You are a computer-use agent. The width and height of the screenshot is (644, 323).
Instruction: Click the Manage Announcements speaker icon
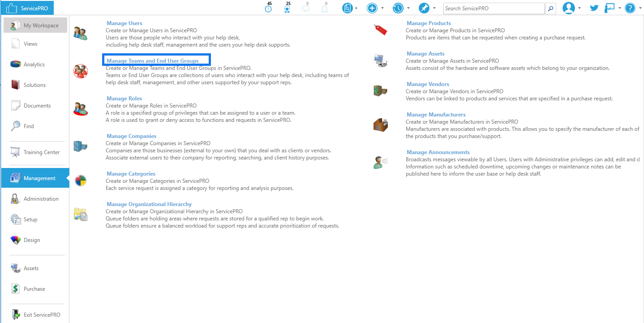click(380, 162)
